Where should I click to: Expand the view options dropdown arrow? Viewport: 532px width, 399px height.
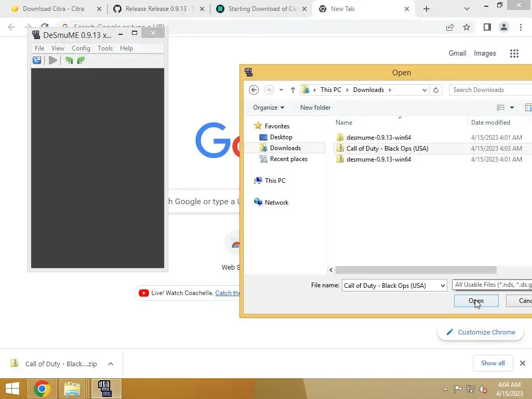pyautogui.click(x=512, y=108)
